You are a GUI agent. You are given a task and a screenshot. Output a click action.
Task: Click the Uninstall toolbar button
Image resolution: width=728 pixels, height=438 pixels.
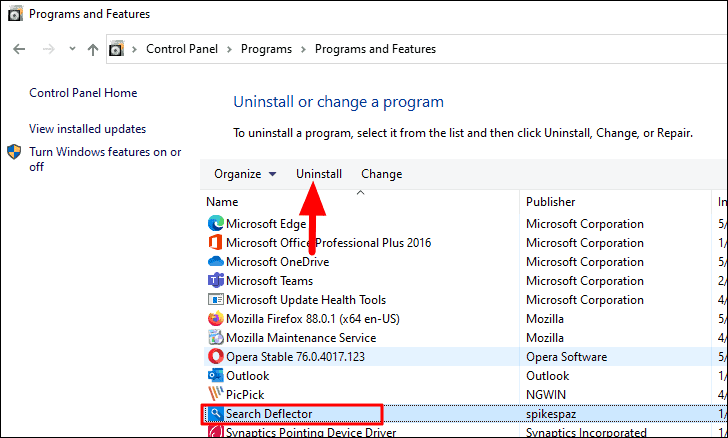(x=319, y=174)
